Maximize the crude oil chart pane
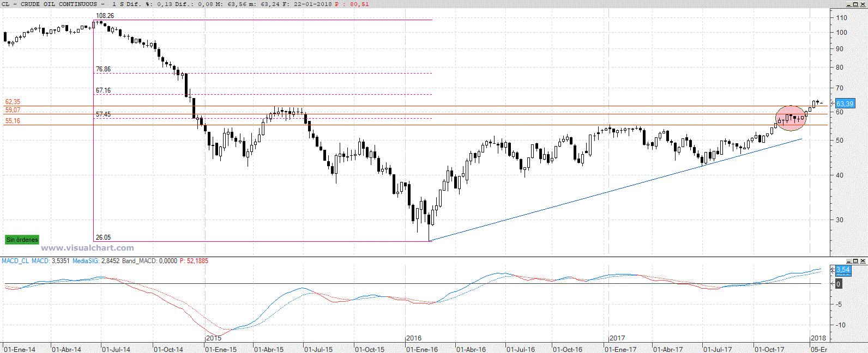Image resolution: width=868 pixels, height=353 pixels. pos(857,4)
